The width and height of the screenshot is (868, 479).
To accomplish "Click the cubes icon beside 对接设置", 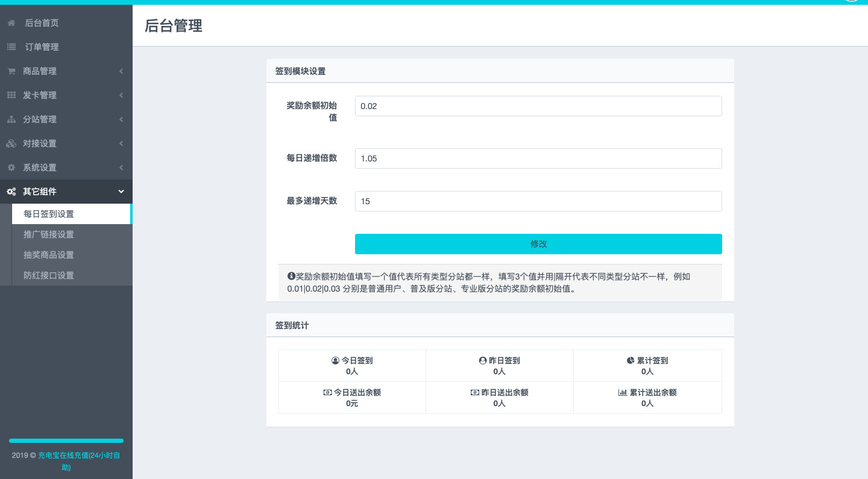I will (11, 143).
